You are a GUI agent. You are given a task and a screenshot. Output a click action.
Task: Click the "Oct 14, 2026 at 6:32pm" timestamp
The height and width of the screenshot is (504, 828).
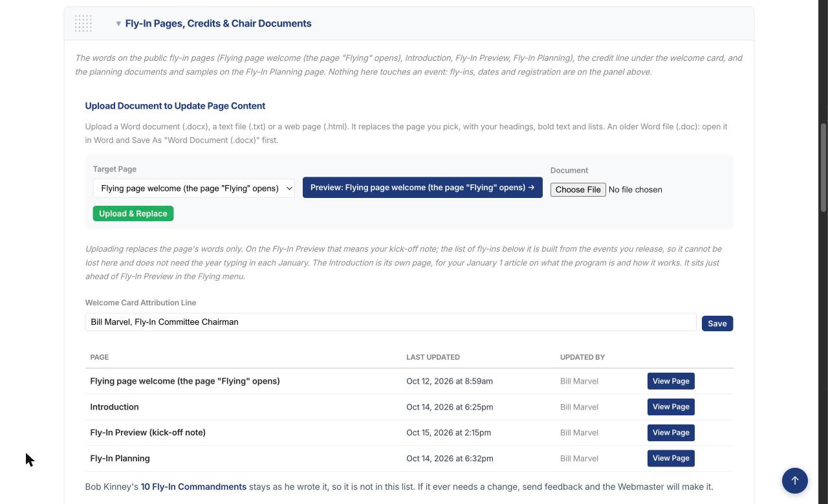click(450, 459)
